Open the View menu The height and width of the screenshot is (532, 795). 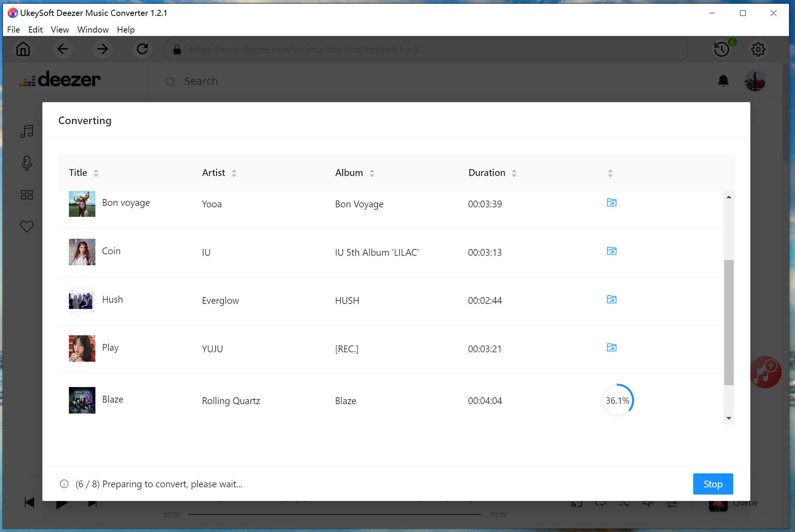click(x=59, y=29)
